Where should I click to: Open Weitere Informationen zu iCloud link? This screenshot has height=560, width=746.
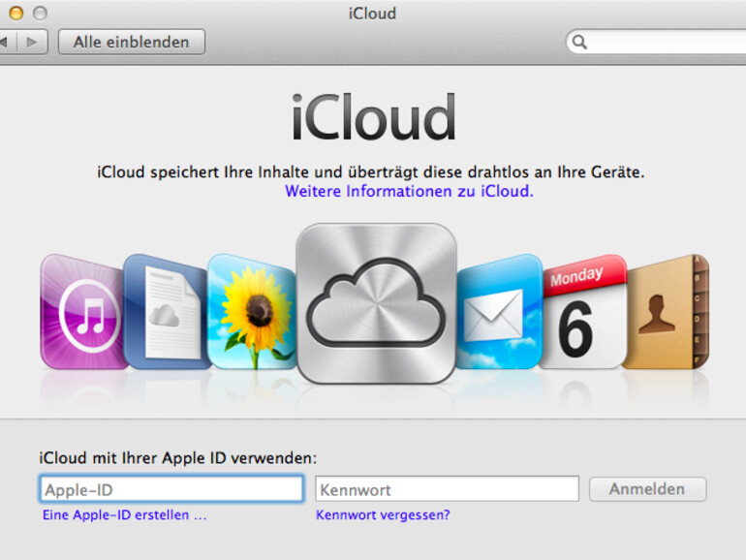click(409, 191)
